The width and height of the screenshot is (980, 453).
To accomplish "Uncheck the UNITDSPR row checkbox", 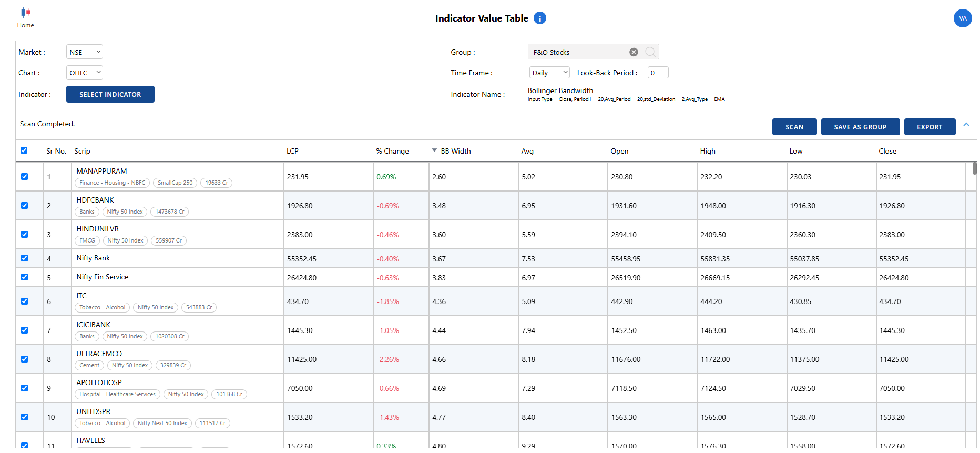I will pyautogui.click(x=24, y=417).
